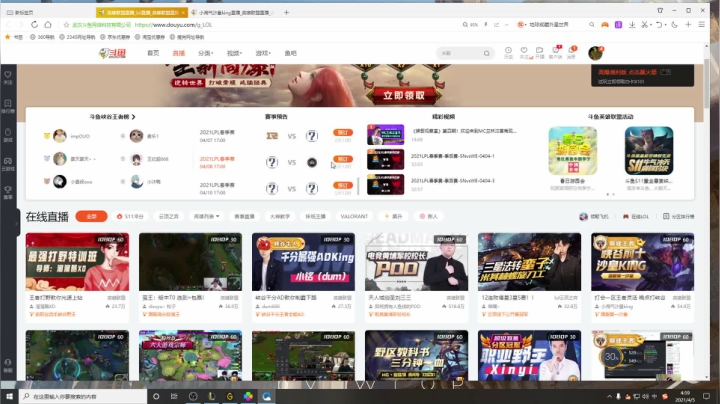Open the 最强打野特训班 stream thumbnail
This screenshot has height=404, width=720.
(77, 262)
